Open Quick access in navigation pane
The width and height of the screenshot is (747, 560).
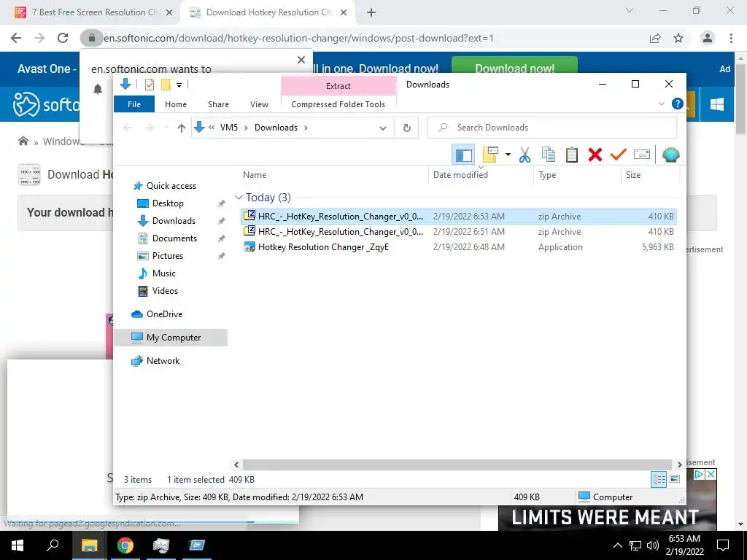point(171,186)
